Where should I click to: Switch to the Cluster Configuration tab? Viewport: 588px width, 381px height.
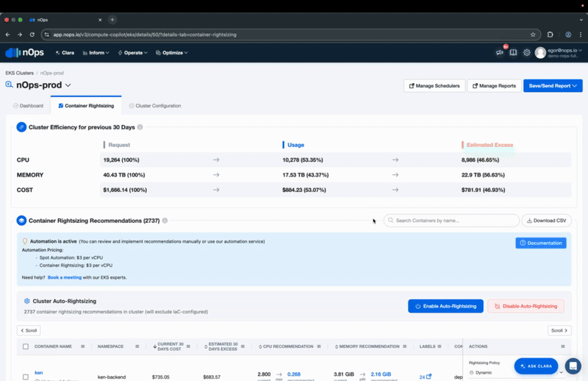pyautogui.click(x=154, y=106)
